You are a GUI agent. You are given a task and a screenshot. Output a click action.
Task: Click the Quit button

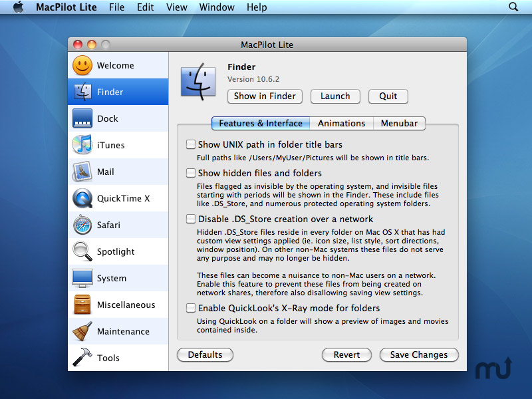[388, 96]
